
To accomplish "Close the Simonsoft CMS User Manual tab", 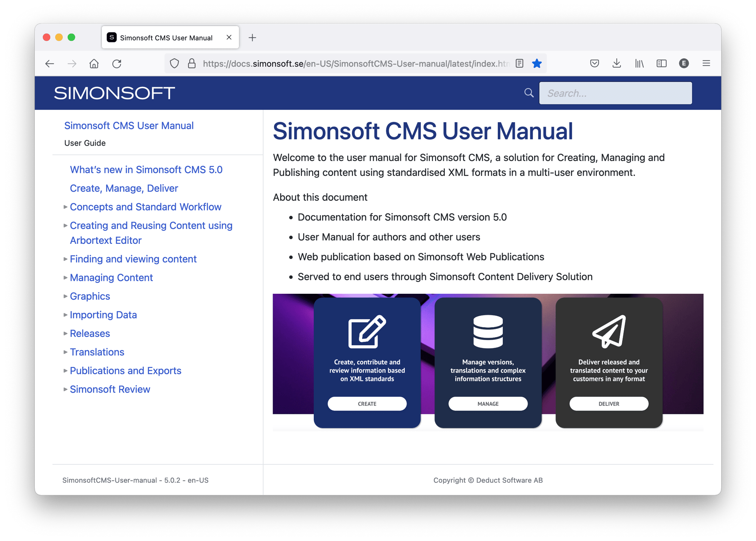I will coord(229,37).
